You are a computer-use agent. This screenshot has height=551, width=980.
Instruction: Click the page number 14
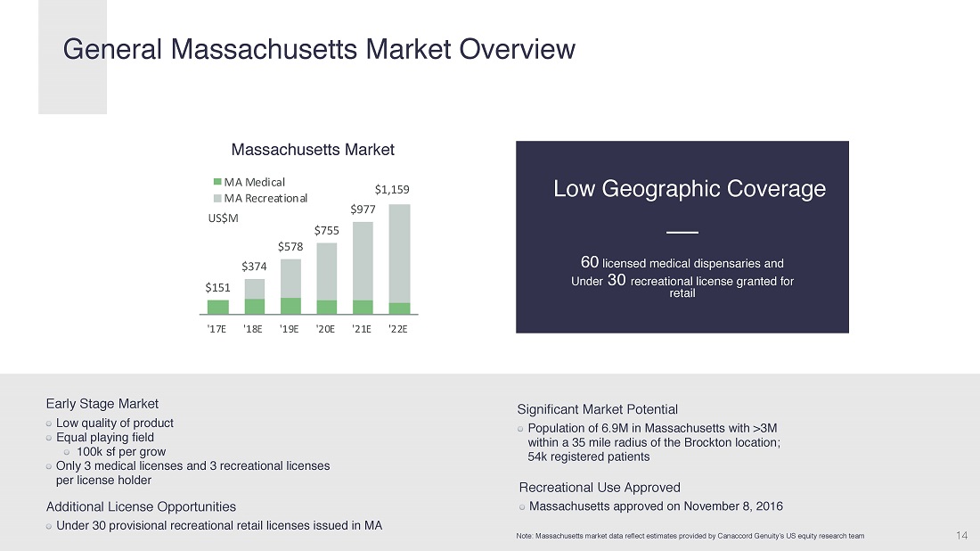962,535
